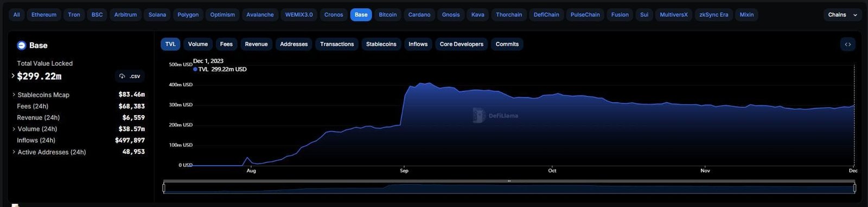Select the PulseChain chain filter
868x207 pixels.
point(585,15)
